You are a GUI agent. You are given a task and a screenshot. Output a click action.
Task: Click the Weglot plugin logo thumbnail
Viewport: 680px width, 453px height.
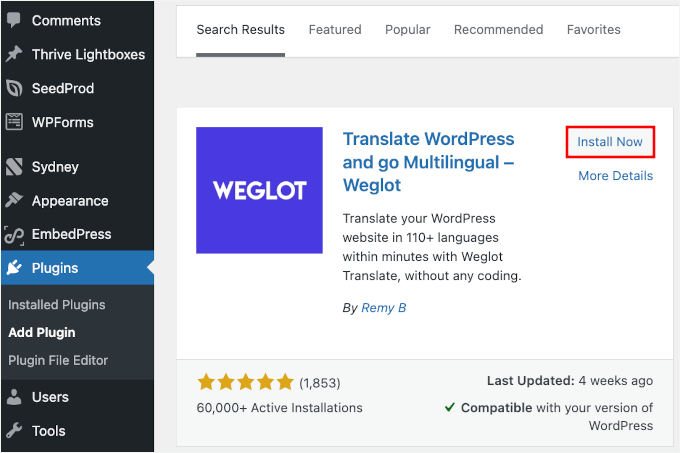coord(259,190)
